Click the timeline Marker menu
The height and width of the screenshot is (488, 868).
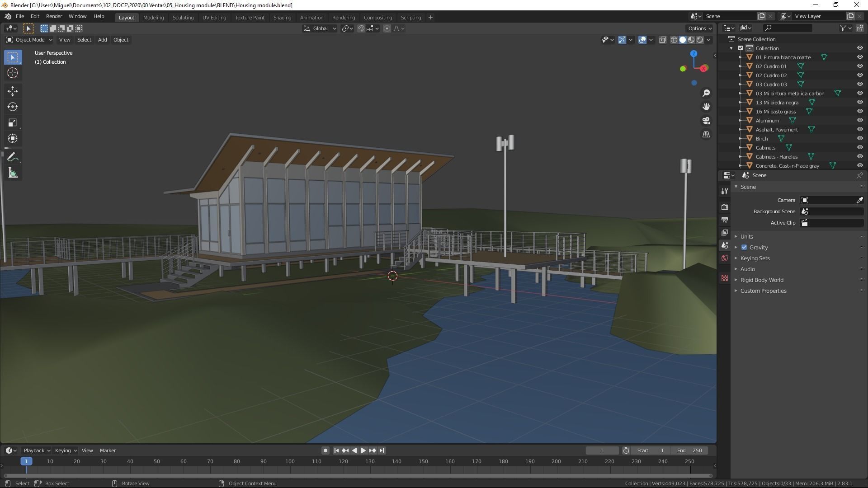pyautogui.click(x=108, y=450)
